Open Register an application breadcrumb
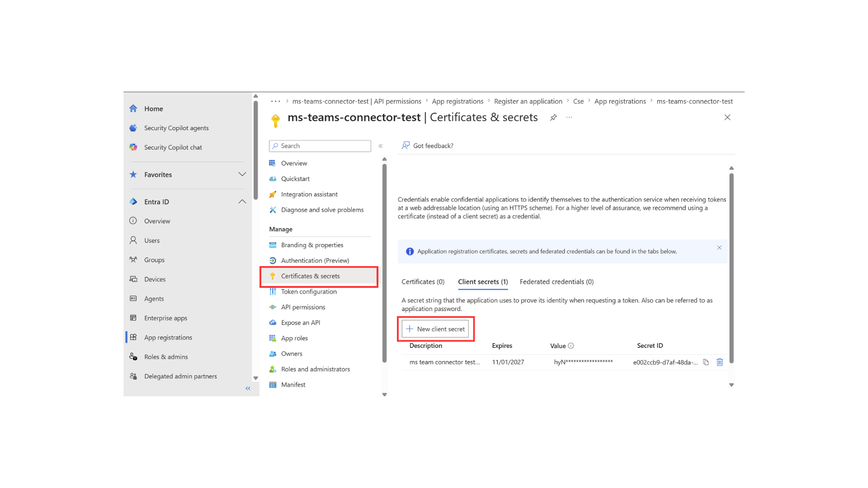Viewport: 868px width, 488px height. (528, 101)
